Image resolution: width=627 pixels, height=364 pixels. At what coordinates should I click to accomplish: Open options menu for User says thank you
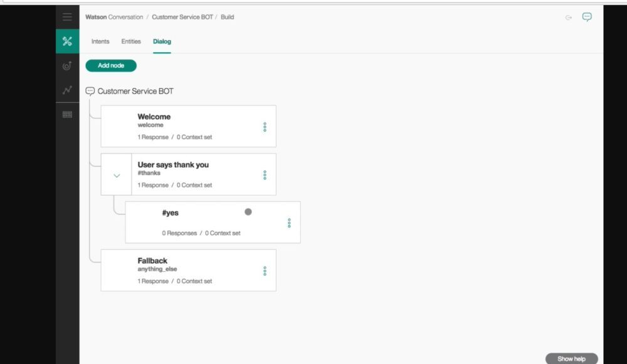(x=265, y=175)
